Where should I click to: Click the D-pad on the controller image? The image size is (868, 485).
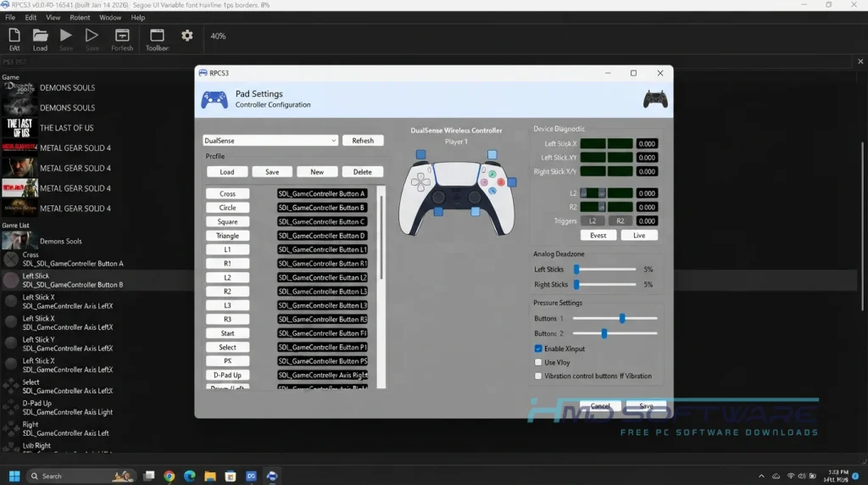(420, 181)
